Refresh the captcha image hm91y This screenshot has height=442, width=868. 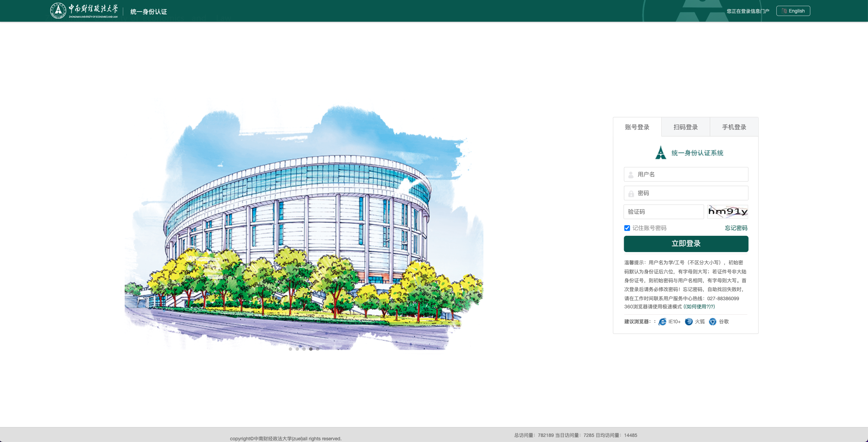point(728,212)
